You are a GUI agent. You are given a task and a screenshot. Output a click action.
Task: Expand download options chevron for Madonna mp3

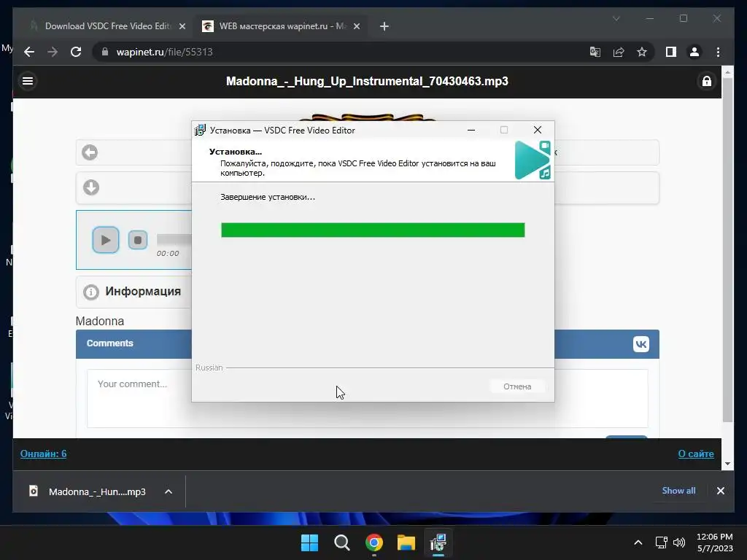pos(169,491)
